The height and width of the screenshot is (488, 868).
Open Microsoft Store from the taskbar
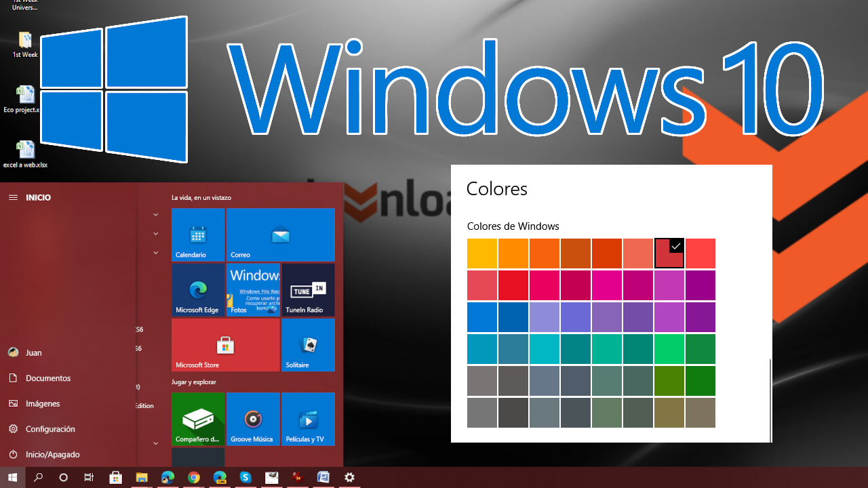click(115, 477)
